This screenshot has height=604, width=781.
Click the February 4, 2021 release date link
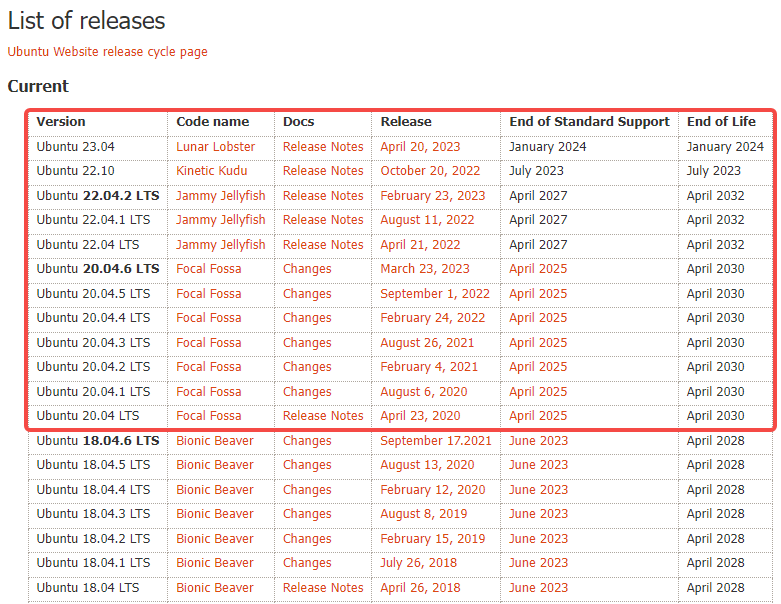429,367
